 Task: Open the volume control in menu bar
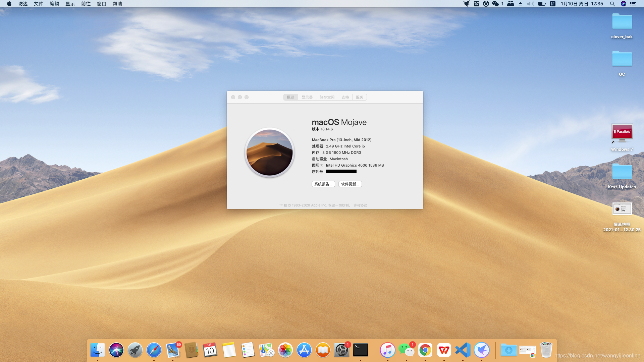(x=530, y=4)
